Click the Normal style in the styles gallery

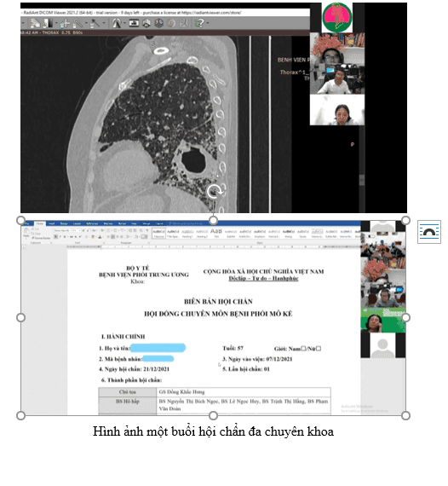coord(158,233)
